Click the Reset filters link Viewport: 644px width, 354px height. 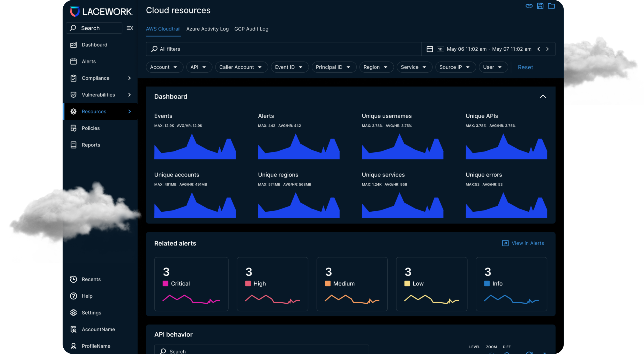tap(525, 67)
